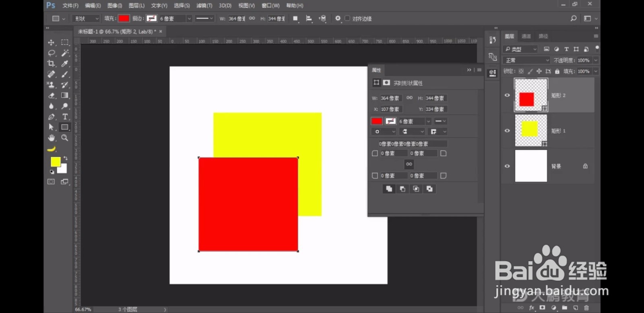Select the History Brush tool

pos(64,85)
